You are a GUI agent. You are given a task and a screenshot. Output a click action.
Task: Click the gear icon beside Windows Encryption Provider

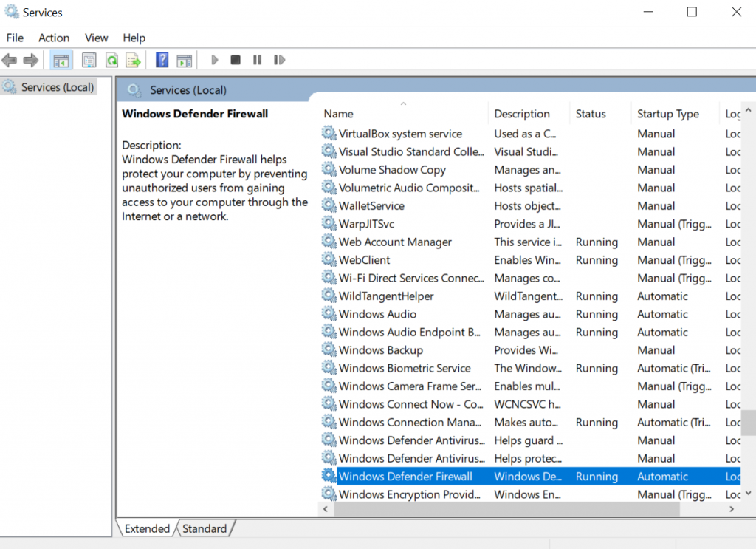(x=329, y=494)
